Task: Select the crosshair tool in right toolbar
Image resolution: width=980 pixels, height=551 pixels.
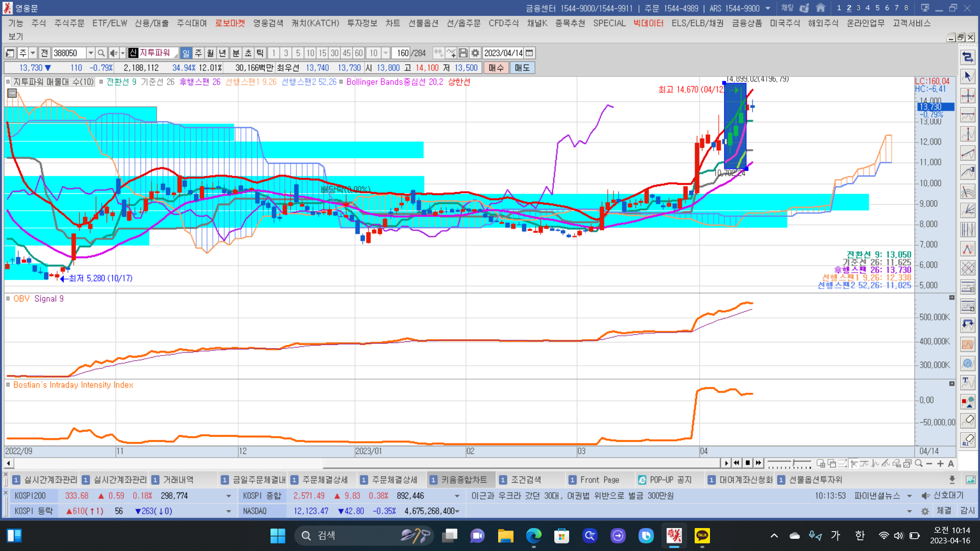Action: tap(967, 96)
